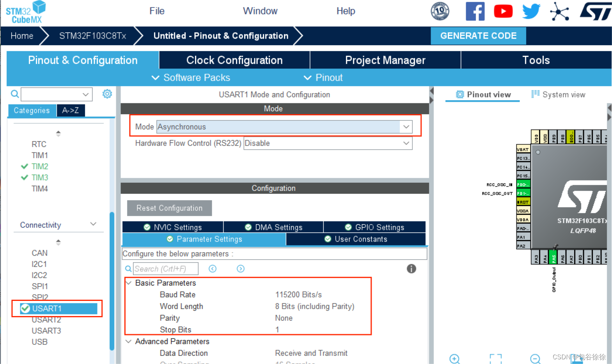
Task: Select the VBAT pin on chip
Action: pos(523,149)
